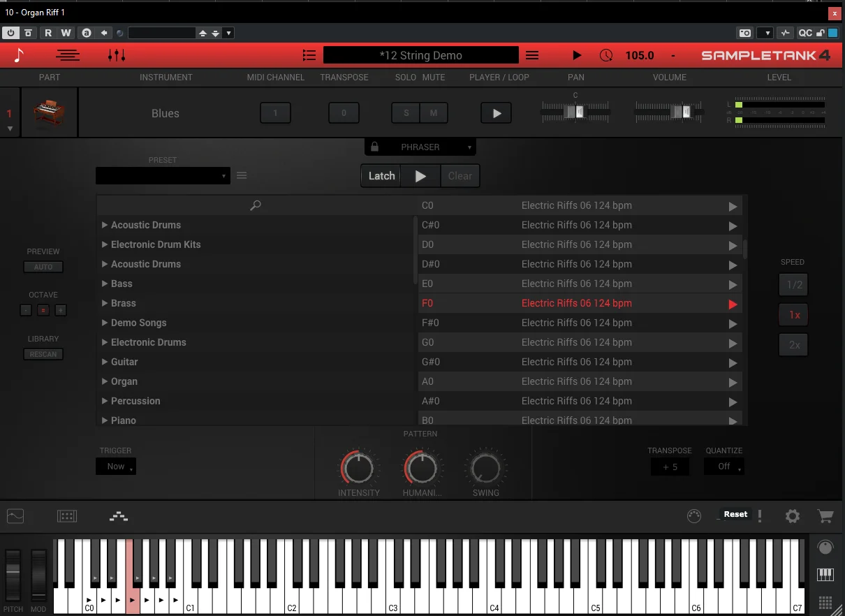845x616 pixels.
Task: Open the hamburger menu after the preset name
Action: pos(532,55)
